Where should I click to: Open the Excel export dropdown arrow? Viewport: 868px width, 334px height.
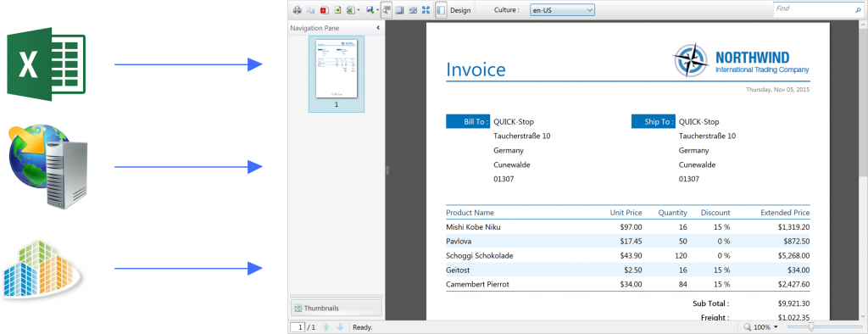(x=359, y=10)
